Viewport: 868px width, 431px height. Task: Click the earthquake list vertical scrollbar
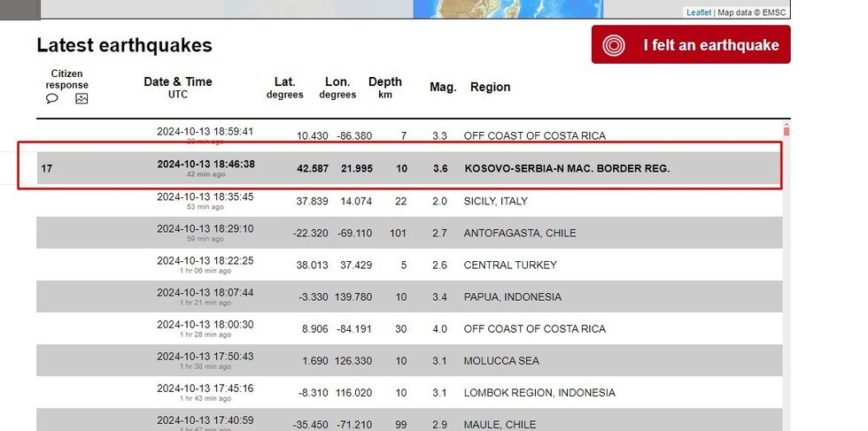pos(786,266)
